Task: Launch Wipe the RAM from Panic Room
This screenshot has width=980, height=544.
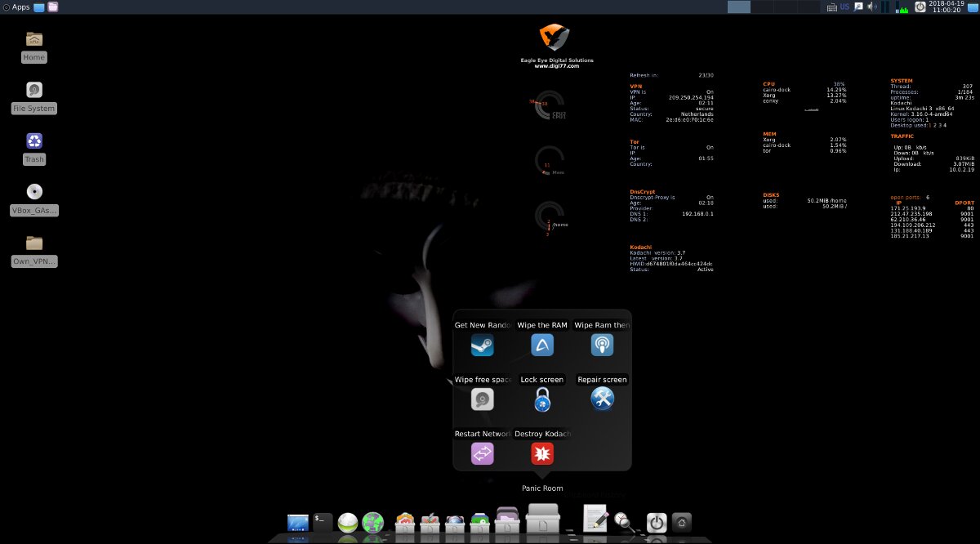Action: coord(542,345)
